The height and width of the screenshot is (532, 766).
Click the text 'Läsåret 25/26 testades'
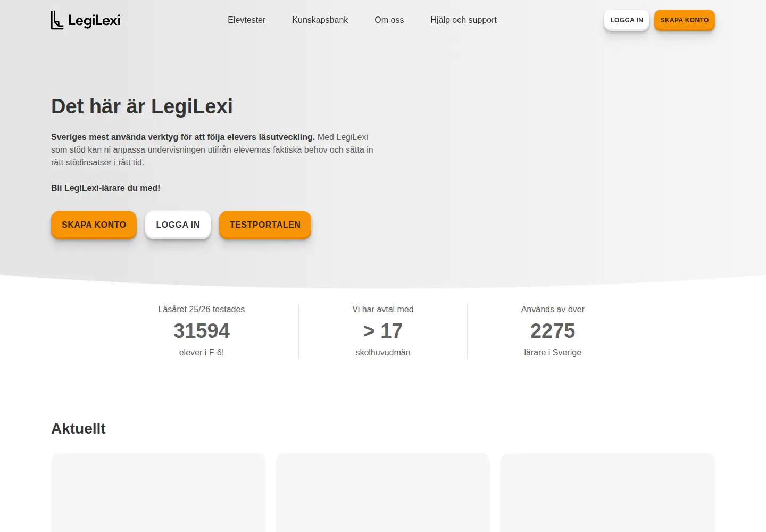(202, 309)
